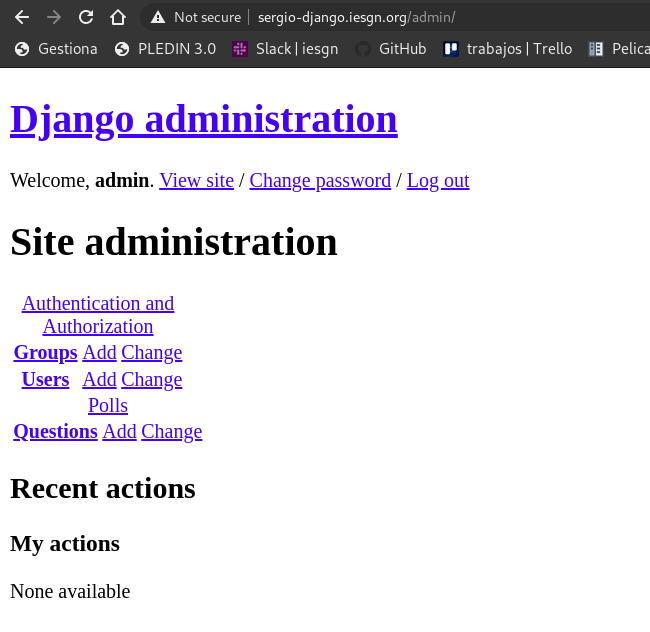Click Change next to Groups
Viewport: 650px width, 632px height.
(152, 353)
